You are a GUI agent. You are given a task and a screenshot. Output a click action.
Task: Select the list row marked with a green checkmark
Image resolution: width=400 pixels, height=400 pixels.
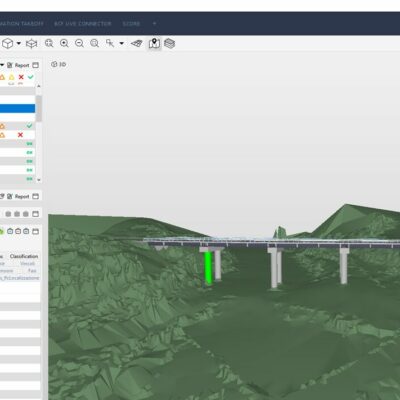pos(17,126)
